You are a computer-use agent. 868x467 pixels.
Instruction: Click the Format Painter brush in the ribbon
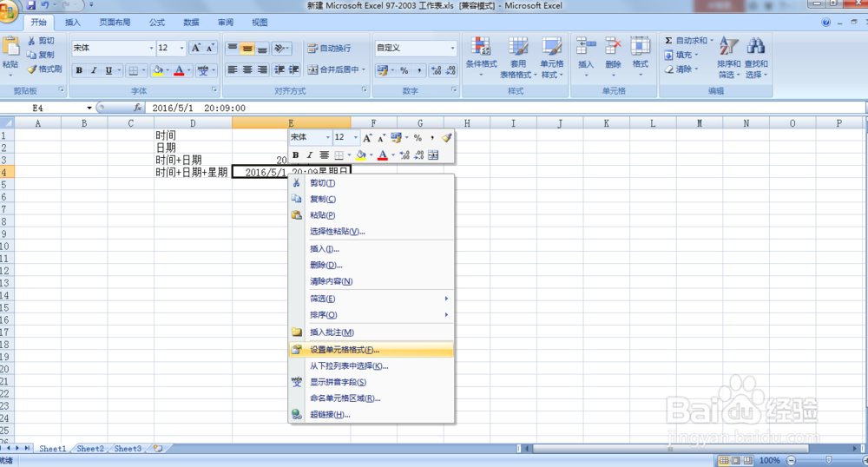(x=31, y=69)
